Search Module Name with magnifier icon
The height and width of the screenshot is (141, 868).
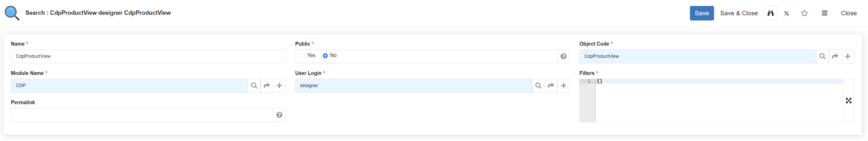[x=254, y=86]
